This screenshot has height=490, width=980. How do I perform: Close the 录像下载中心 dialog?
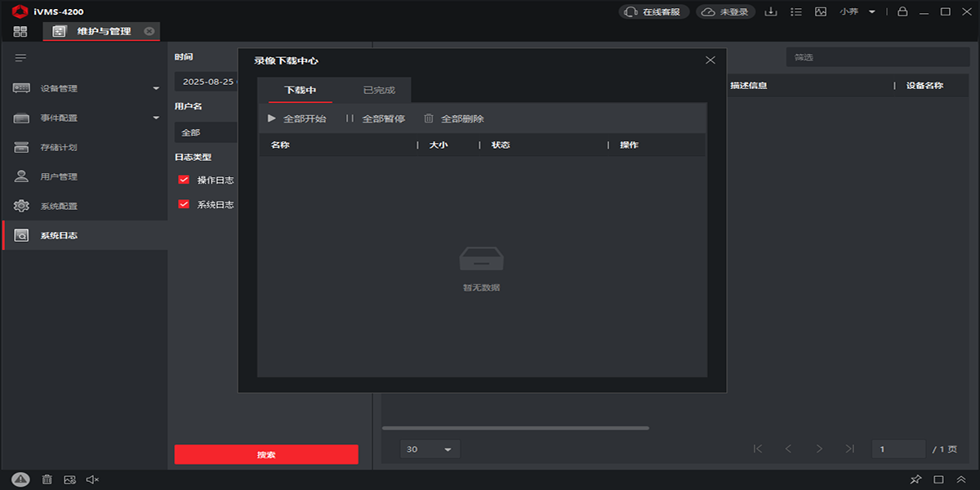pos(710,60)
